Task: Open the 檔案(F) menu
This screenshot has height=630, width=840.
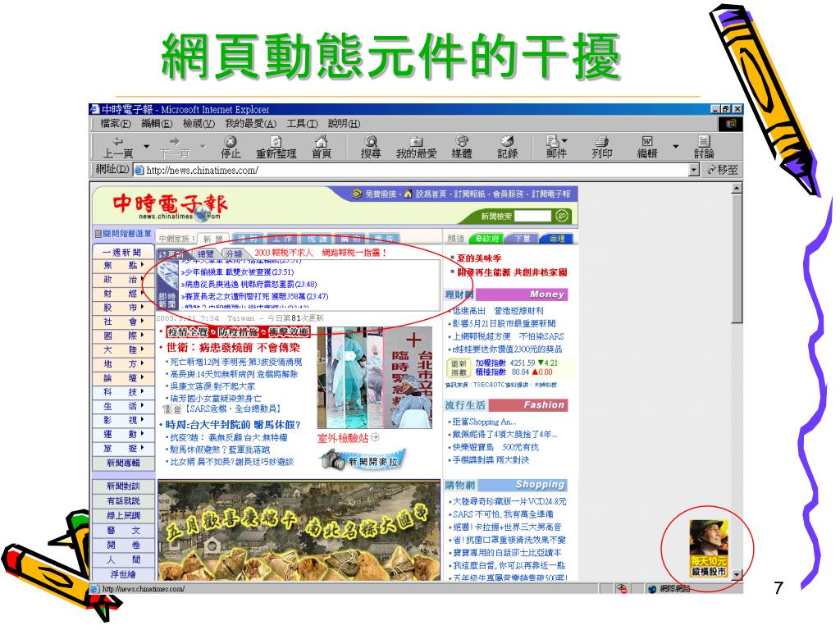Action: click(x=115, y=124)
